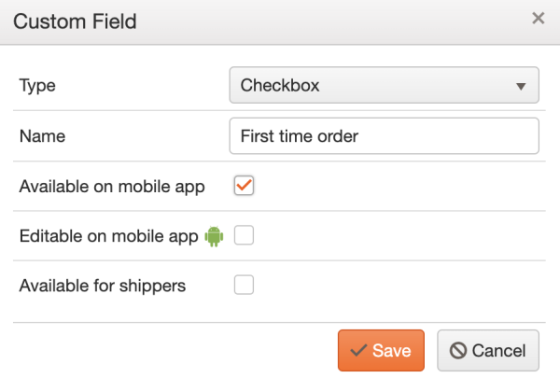The image size is (560, 392).
Task: Close the Custom Field dialog
Action: pos(538,18)
